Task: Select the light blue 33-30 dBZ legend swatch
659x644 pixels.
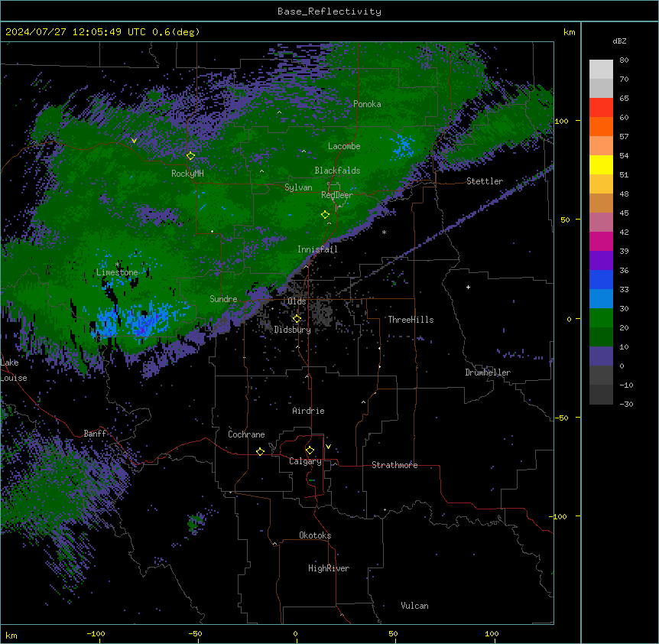Action: [601, 299]
